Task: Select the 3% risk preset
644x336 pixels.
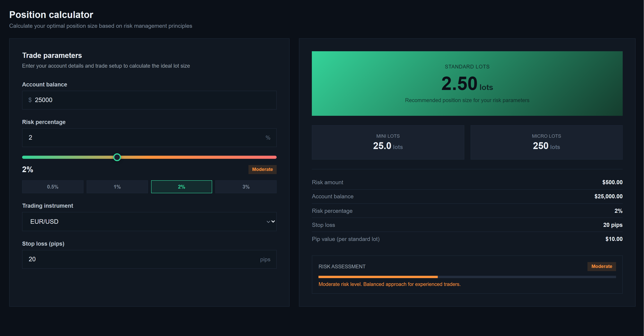Action: click(x=246, y=187)
